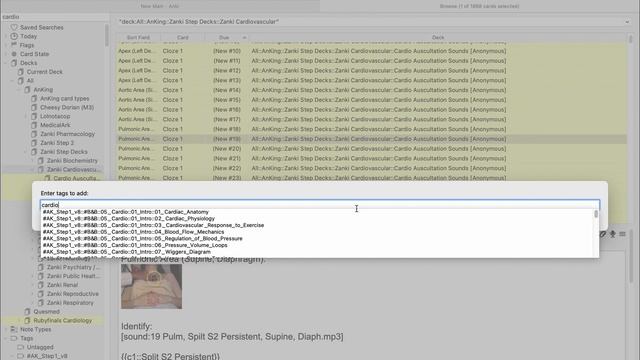Image resolution: width=640 pixels, height=360 pixels.
Task: Click the auscultation photo in card editor
Action: [151, 286]
